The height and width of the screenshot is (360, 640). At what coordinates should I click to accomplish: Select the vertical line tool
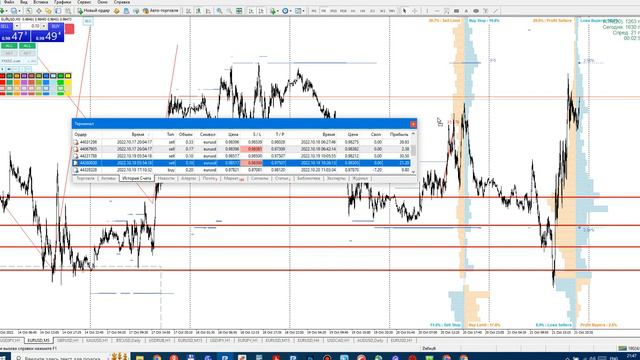(x=427, y=11)
